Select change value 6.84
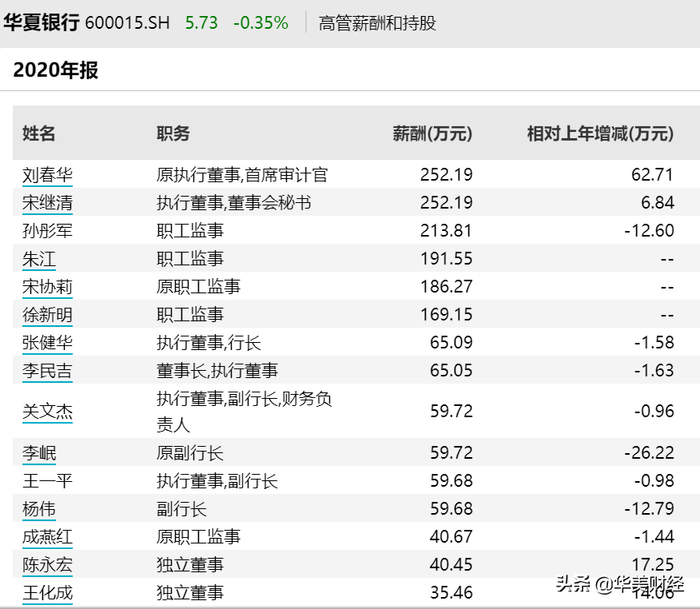 point(657,203)
